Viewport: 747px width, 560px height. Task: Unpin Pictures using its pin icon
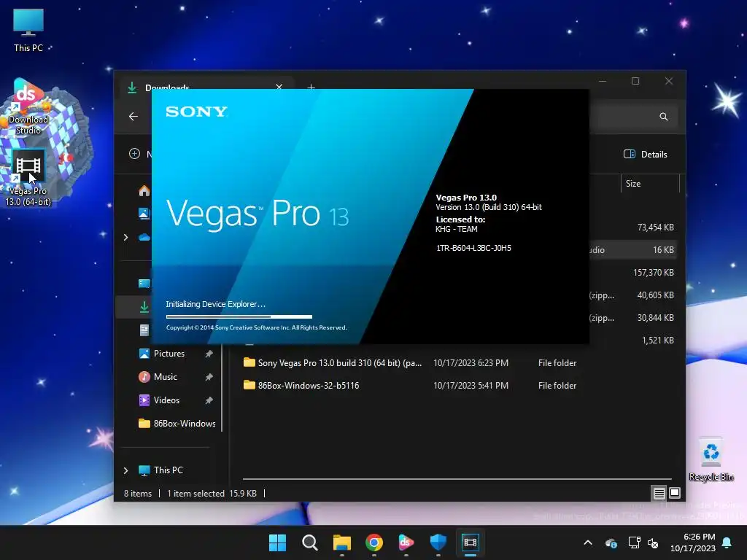click(209, 354)
